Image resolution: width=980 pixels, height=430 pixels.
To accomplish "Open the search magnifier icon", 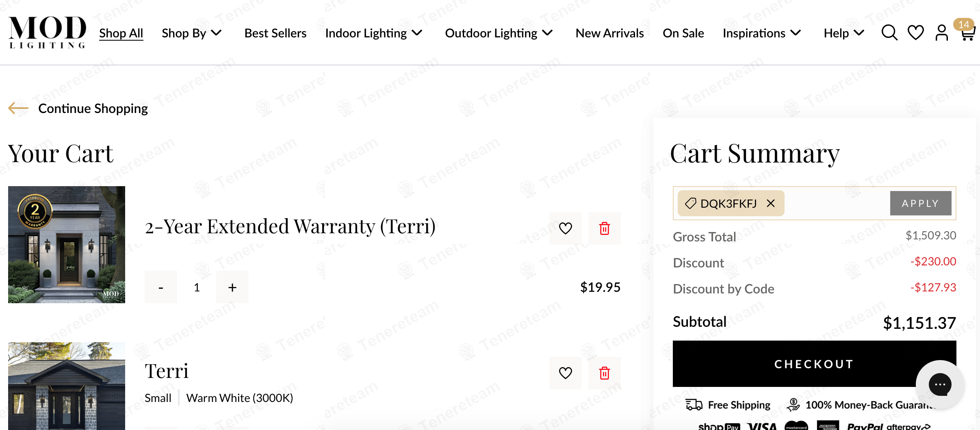I will (x=889, y=33).
